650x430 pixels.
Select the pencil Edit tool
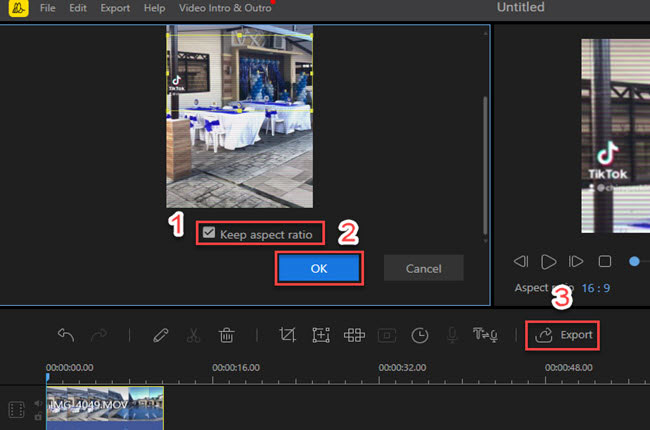click(160, 335)
